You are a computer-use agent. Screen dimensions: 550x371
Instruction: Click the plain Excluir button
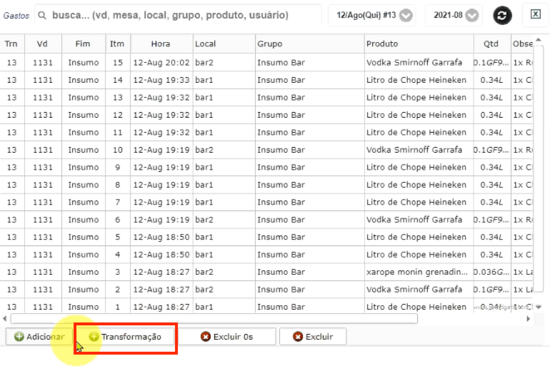(x=313, y=337)
